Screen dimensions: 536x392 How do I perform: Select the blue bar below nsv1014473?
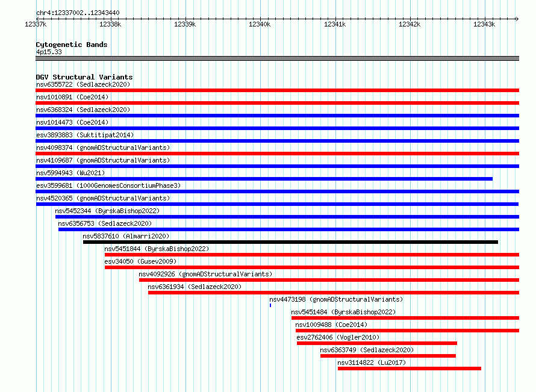click(277, 128)
